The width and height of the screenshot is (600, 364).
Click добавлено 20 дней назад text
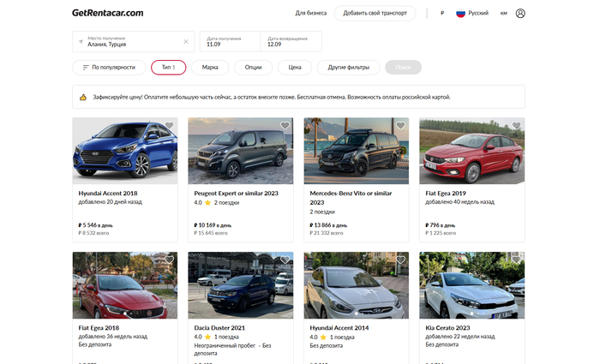pos(111,202)
